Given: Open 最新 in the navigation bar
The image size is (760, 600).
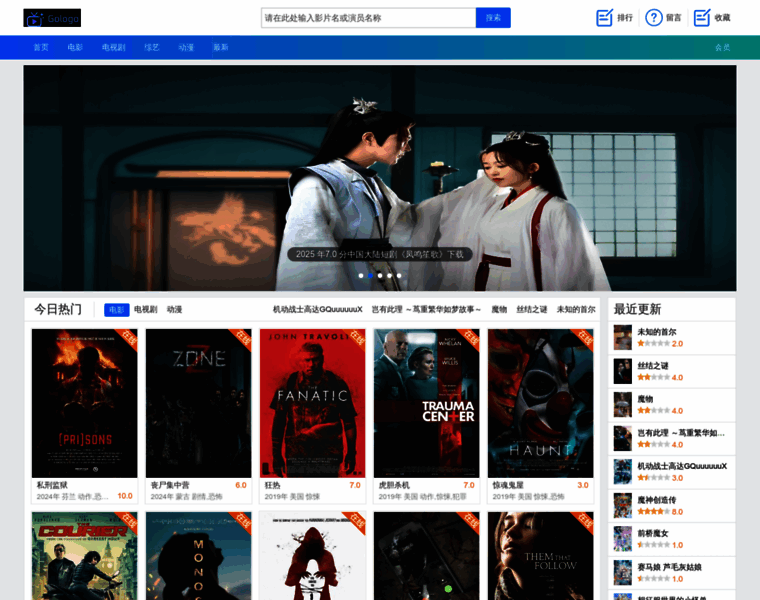Looking at the screenshot, I should (221, 47).
